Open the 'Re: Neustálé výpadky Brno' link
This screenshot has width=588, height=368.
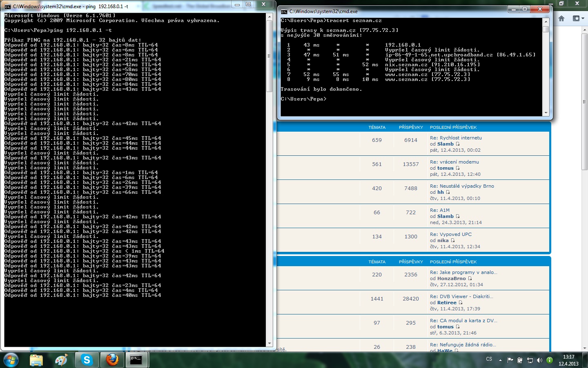click(x=462, y=186)
